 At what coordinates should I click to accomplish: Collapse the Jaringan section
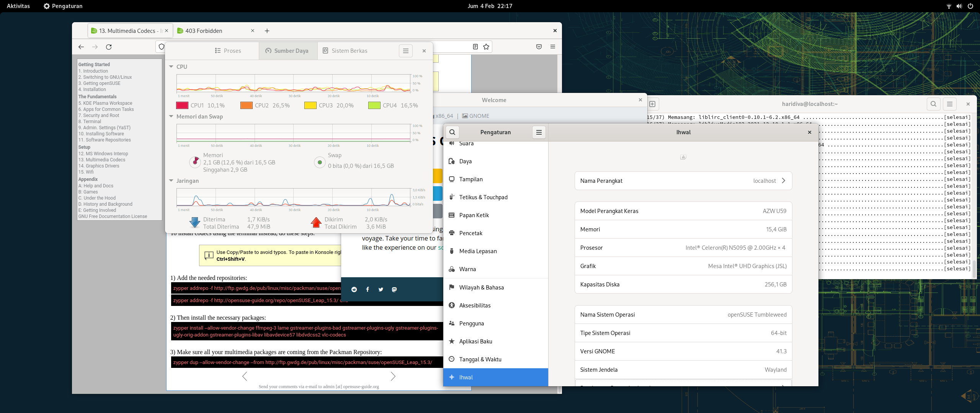[x=171, y=180]
